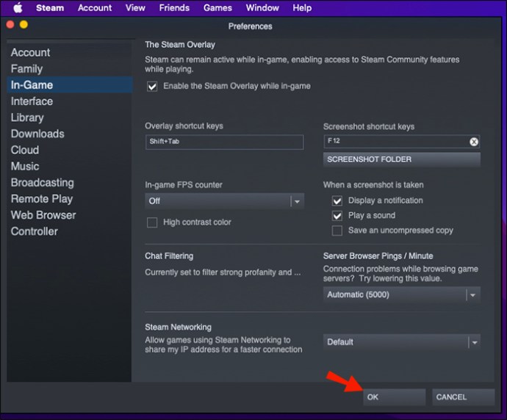Open the Games menu
The width and height of the screenshot is (507, 420).
pos(217,7)
